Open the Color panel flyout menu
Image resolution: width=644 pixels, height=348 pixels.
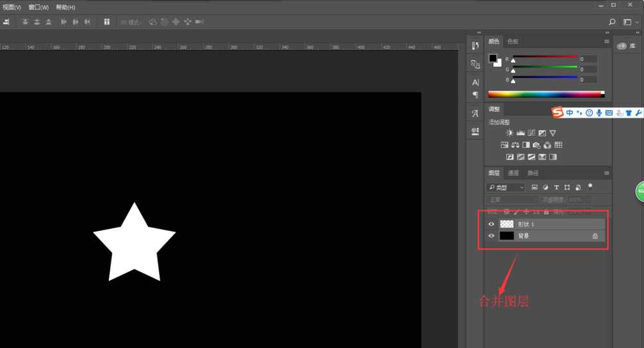point(606,41)
